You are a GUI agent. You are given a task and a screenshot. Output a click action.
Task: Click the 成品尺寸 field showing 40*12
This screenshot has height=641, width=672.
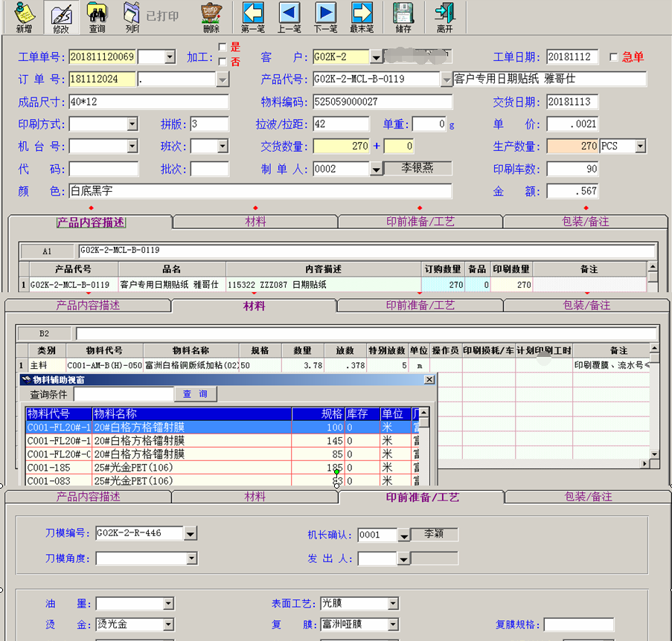(149, 102)
